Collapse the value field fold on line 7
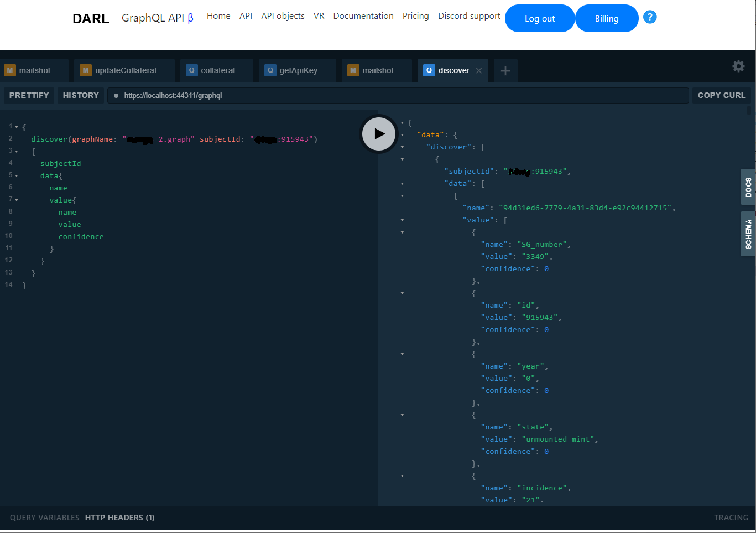756x533 pixels. click(x=17, y=200)
